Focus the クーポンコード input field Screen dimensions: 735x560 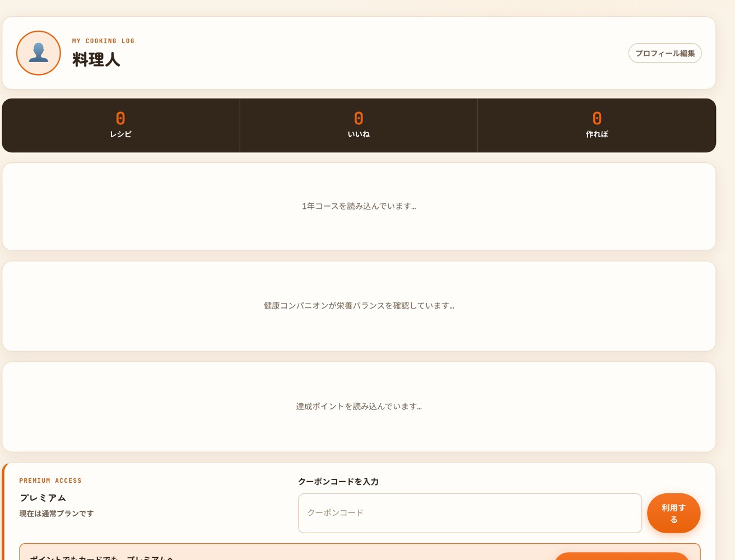tap(470, 513)
